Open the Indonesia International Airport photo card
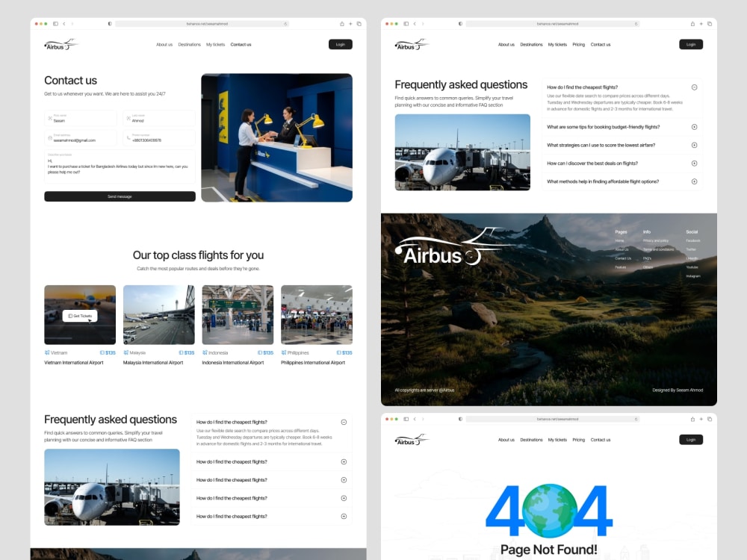Viewport: 747px width, 560px height. point(238,315)
